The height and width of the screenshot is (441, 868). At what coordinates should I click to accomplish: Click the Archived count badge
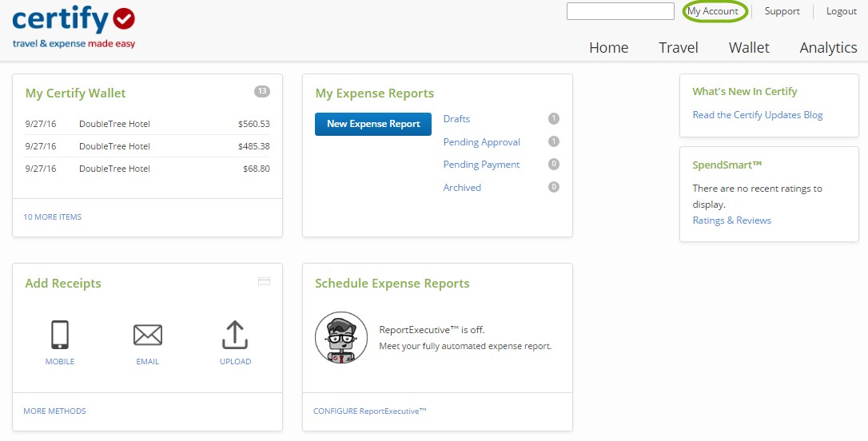click(x=554, y=187)
